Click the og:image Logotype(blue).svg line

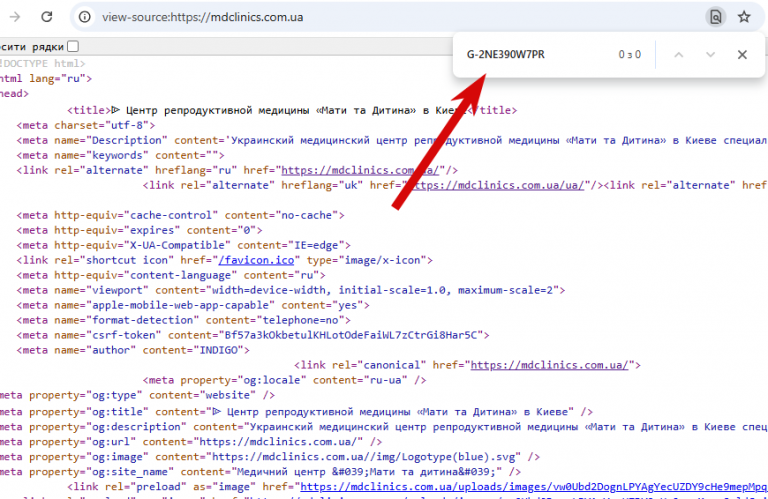[269, 457]
